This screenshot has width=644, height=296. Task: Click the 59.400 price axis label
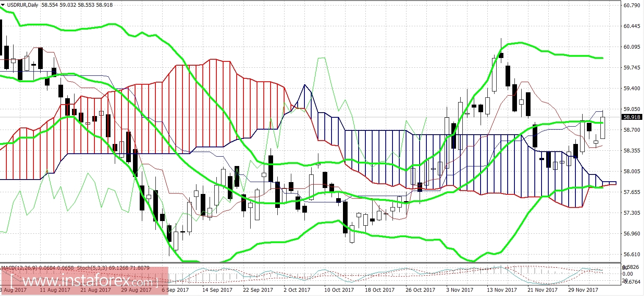click(632, 89)
